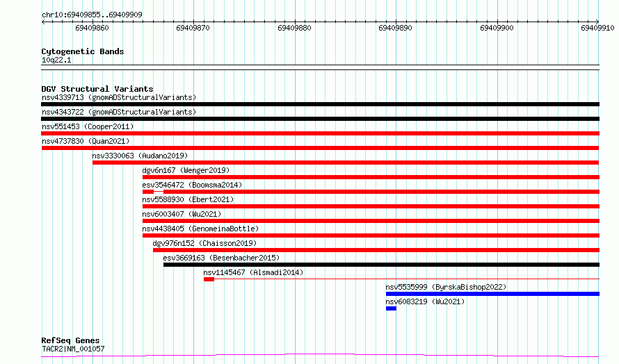Click ruler position 69409890
This screenshot has height=364, width=619.
395,28
